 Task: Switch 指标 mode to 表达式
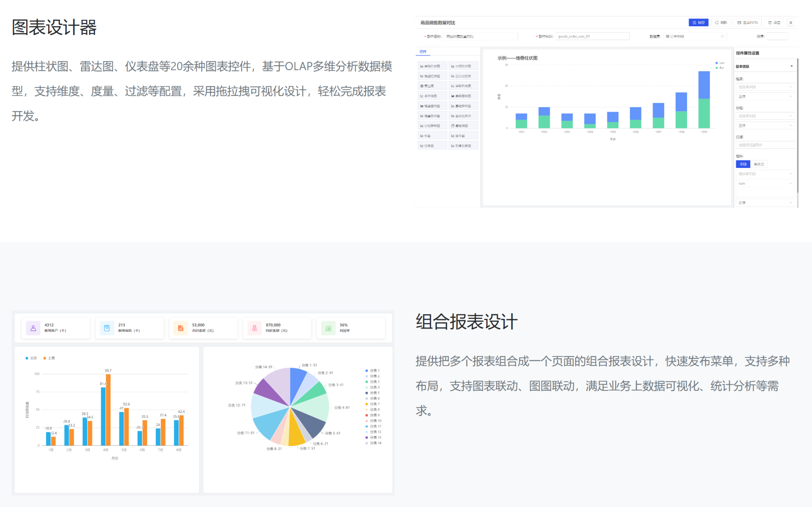(759, 164)
